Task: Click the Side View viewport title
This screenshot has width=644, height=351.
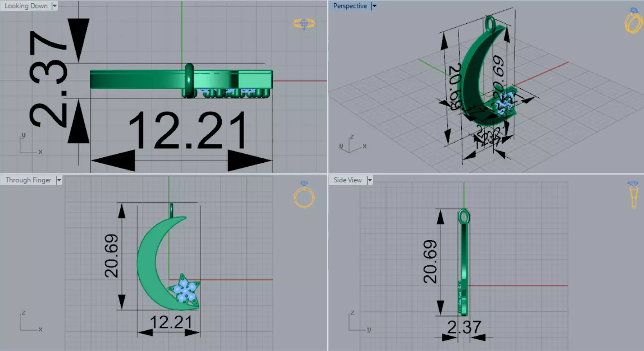Action: [x=348, y=180]
